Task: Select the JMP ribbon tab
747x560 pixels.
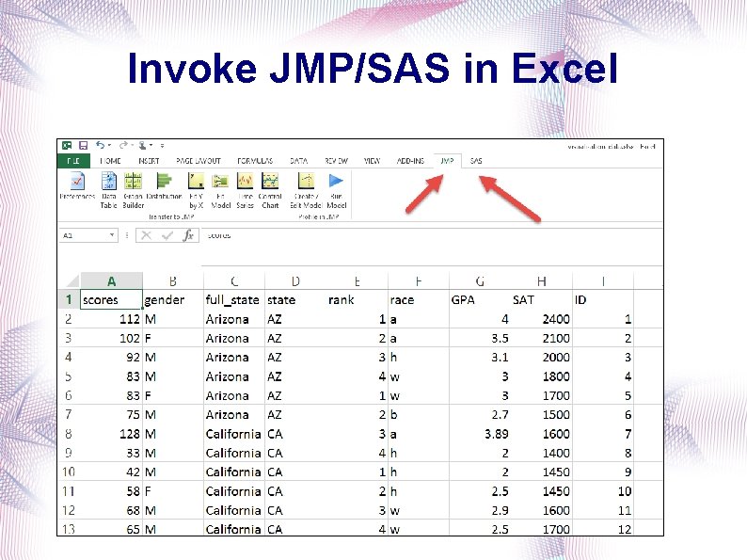Action: pos(447,161)
